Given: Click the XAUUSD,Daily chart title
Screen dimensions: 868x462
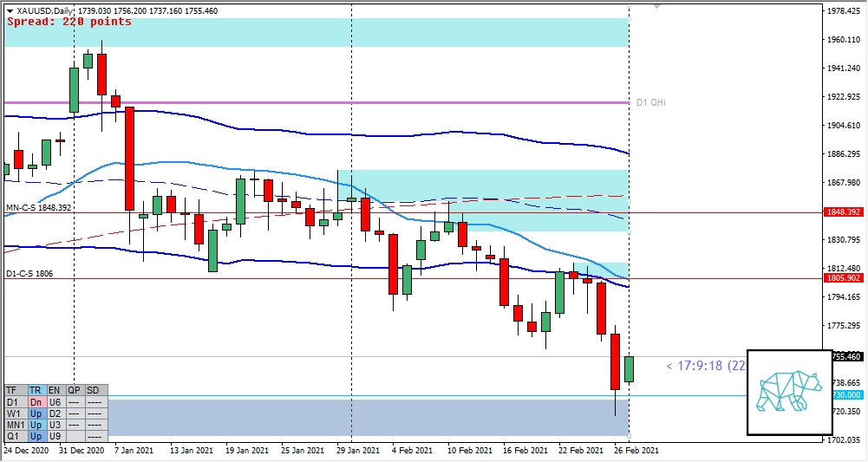Looking at the screenshot, I should (41, 10).
